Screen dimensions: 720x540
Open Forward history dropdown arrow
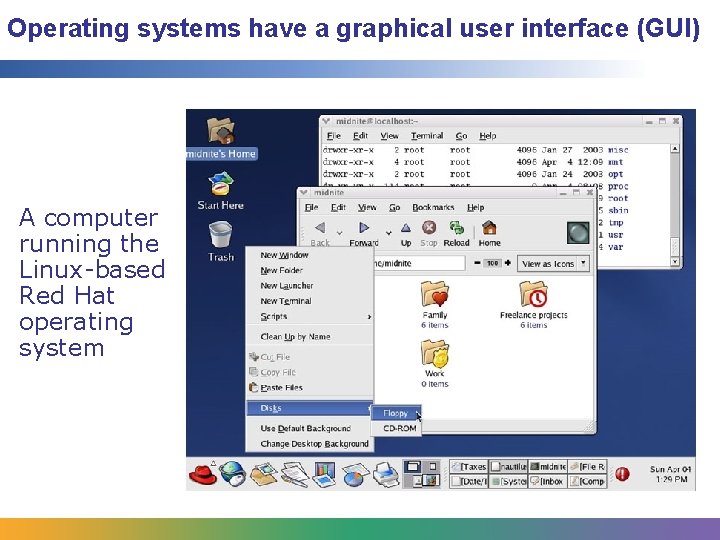pos(388,233)
